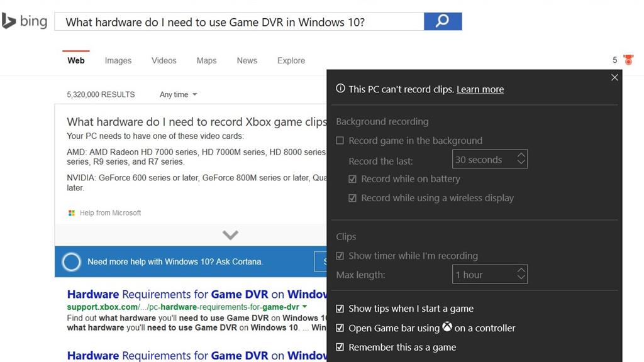Click the support.xbox.com green URL
The width and height of the screenshot is (644, 362).
[183, 307]
